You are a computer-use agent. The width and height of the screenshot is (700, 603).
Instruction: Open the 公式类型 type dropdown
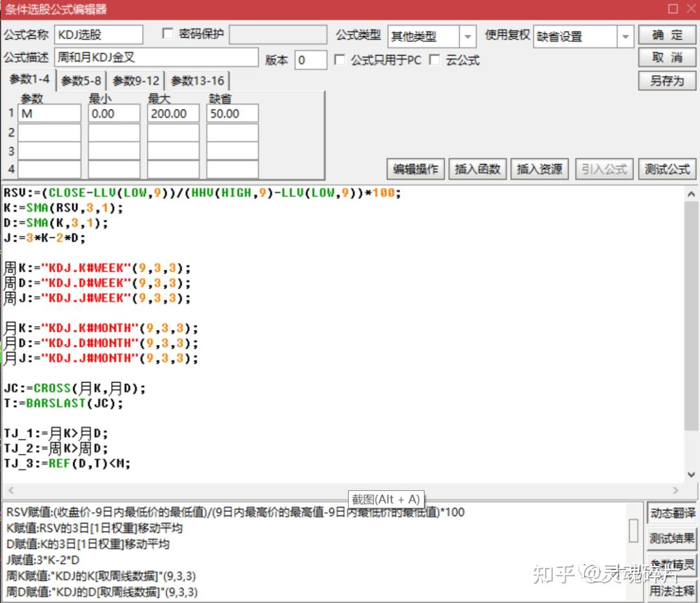pos(468,36)
